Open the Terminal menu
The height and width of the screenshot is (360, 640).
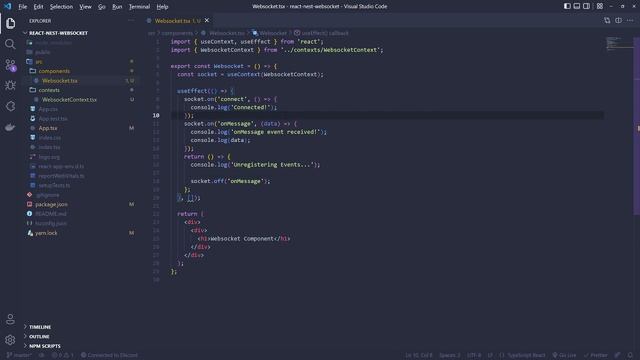tap(139, 7)
